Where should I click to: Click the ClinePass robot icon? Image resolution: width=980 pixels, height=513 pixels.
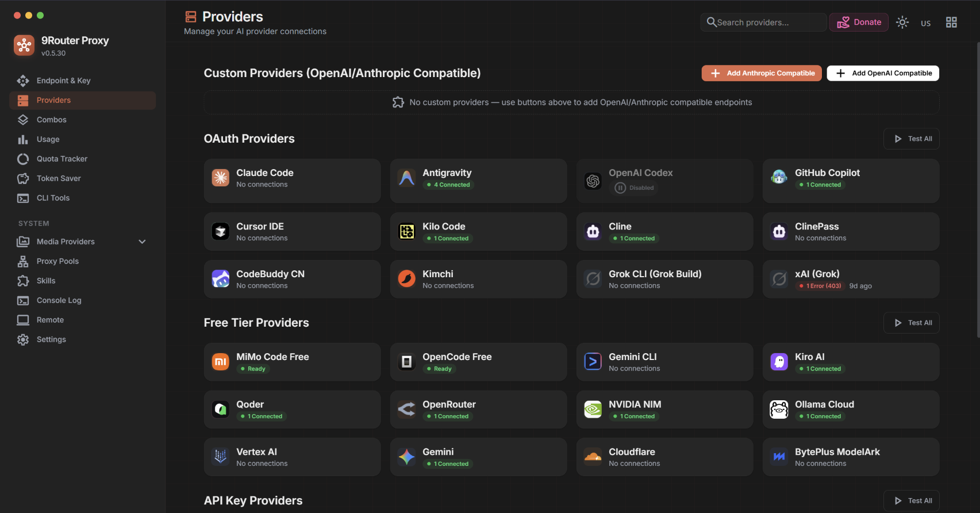(779, 232)
